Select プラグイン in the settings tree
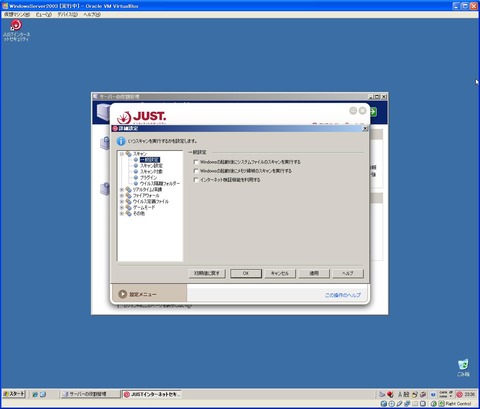The image size is (480, 409). coord(148,178)
